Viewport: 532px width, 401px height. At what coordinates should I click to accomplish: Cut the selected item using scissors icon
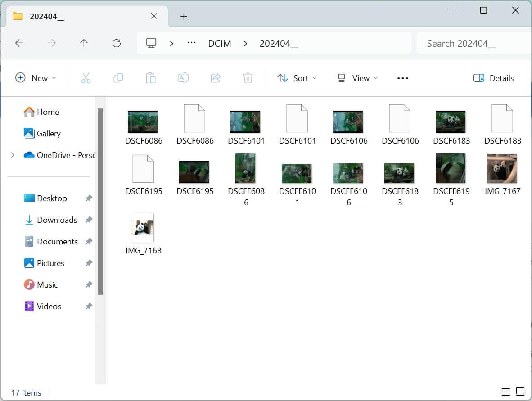pyautogui.click(x=86, y=78)
